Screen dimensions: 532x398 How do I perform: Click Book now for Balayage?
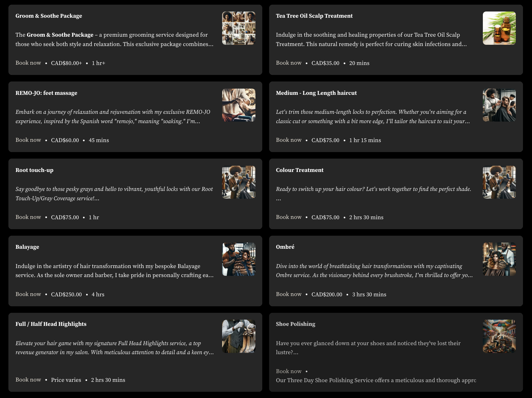point(28,294)
